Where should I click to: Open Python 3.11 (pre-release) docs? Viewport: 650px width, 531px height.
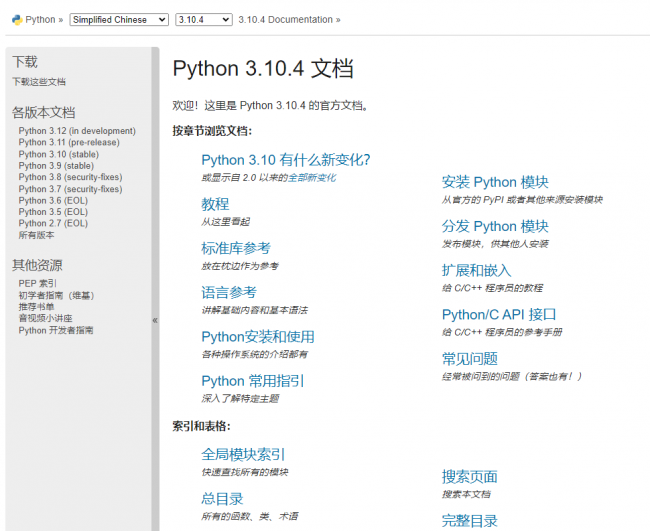[69, 143]
